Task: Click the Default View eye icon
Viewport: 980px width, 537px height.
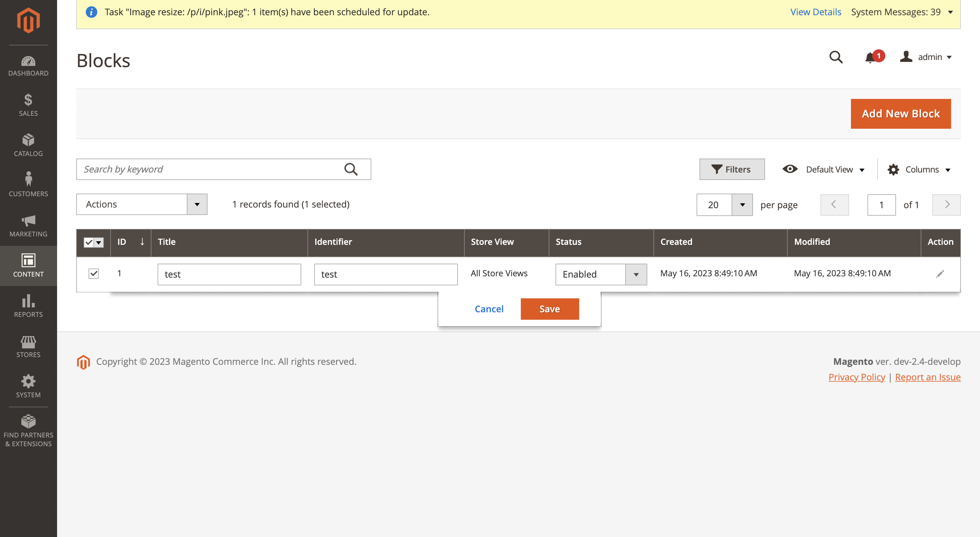Action: click(790, 169)
